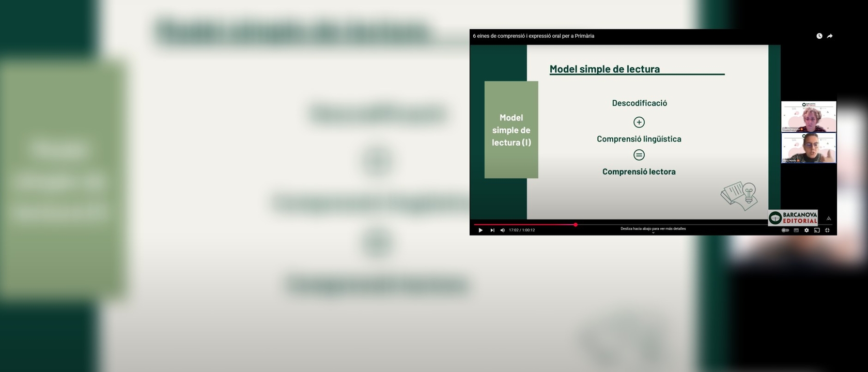The width and height of the screenshot is (868, 372).
Task: Mute the video volume
Action: tap(503, 230)
